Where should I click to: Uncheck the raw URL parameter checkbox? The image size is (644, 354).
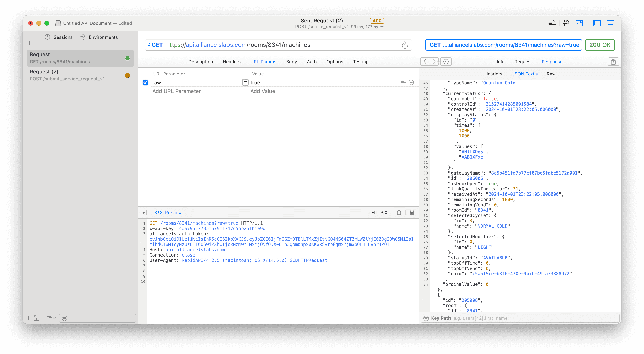pyautogui.click(x=145, y=82)
